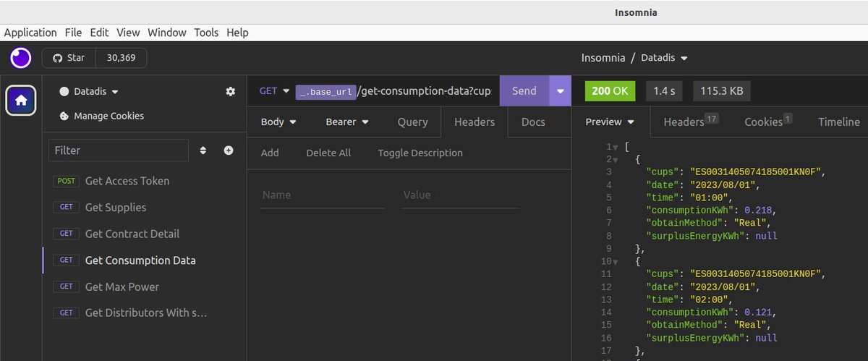Image resolution: width=868 pixels, height=361 pixels.
Task: Click the header Name field
Action: pos(323,195)
